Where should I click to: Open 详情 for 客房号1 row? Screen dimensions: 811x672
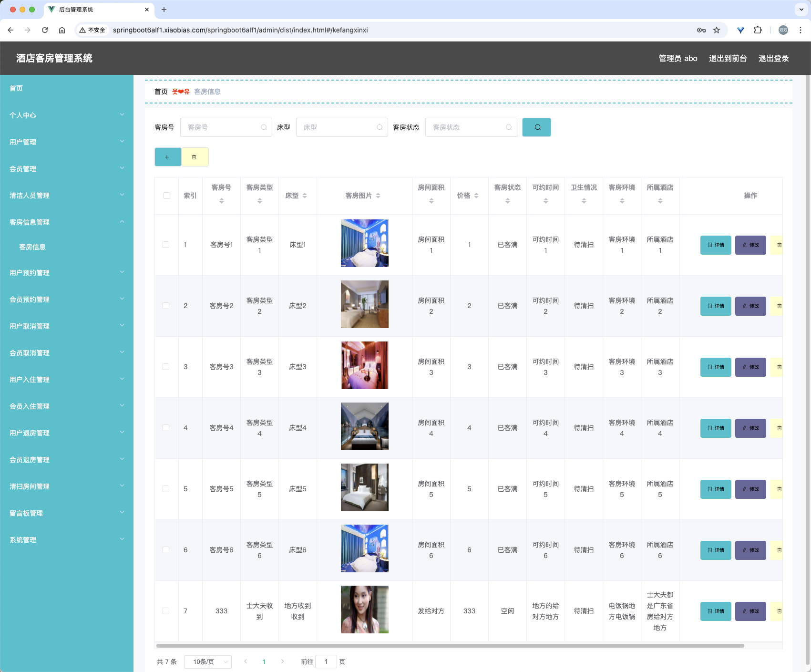[716, 245]
